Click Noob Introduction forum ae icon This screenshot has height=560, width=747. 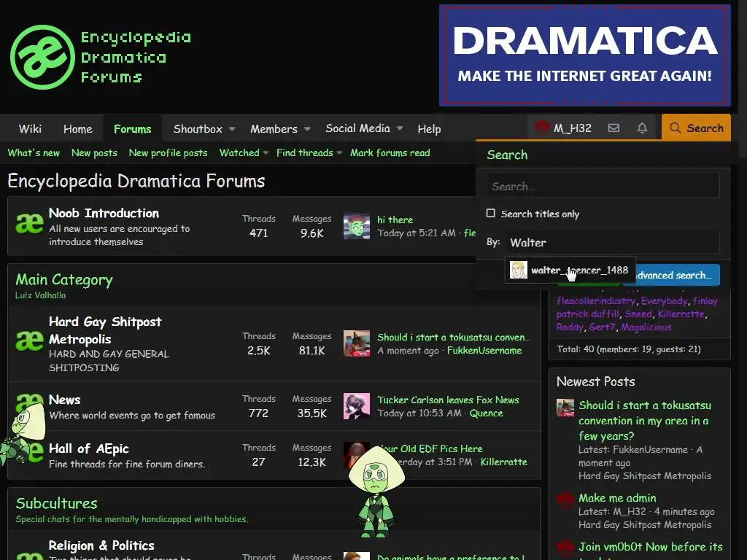29,222
